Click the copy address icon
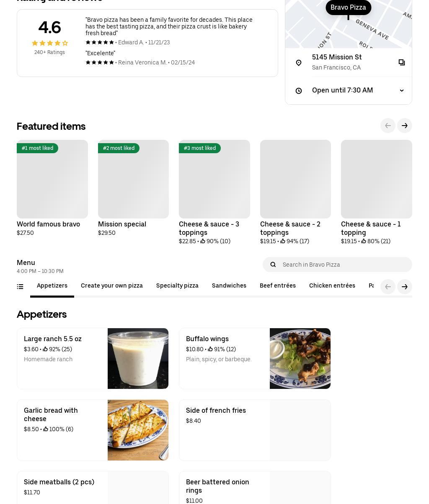429x504 pixels. [x=401, y=62]
